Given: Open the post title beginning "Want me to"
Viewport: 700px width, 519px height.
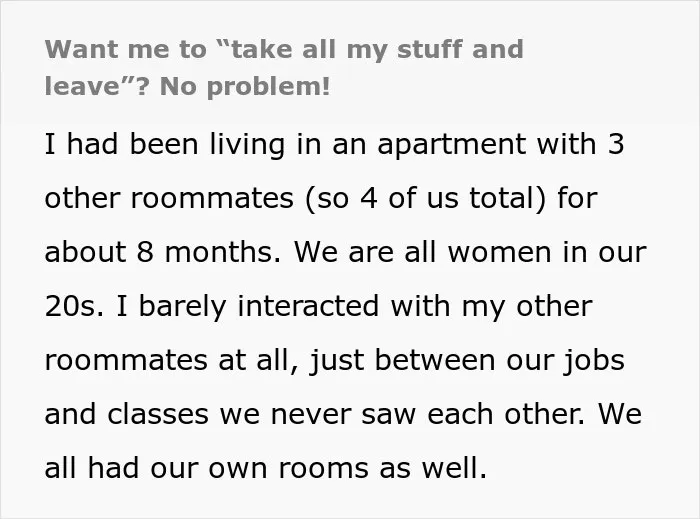Looking at the screenshot, I should pos(284,67).
